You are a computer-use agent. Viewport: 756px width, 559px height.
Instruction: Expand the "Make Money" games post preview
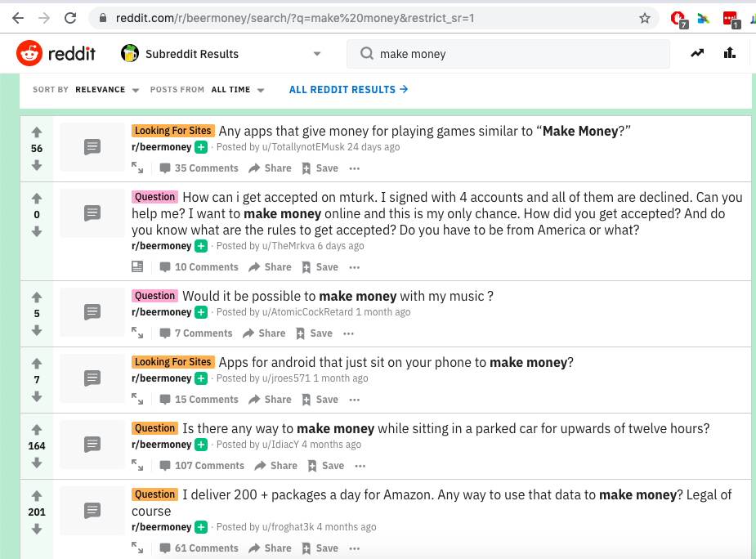pos(137,168)
